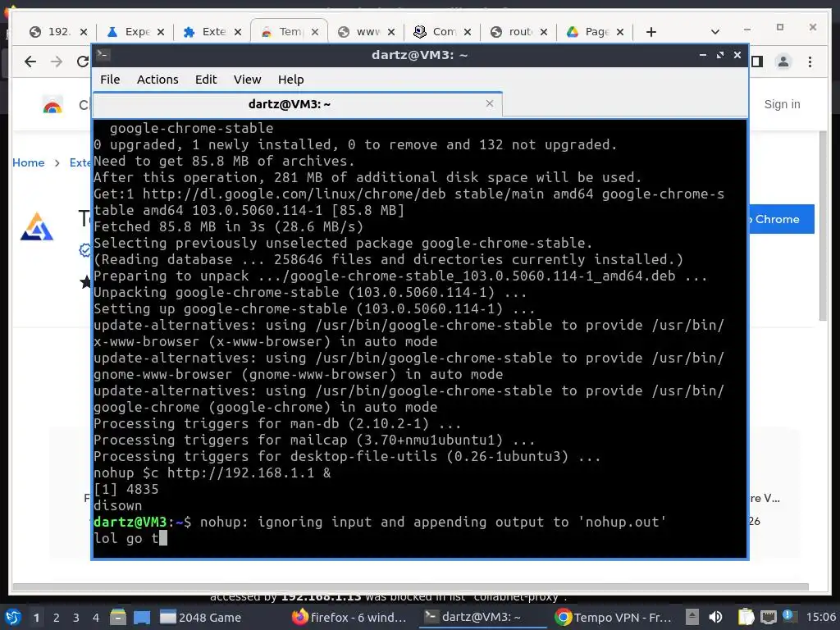The height and width of the screenshot is (630, 840).
Task: Click the Tempo VPN extension logo
Action: click(36, 226)
